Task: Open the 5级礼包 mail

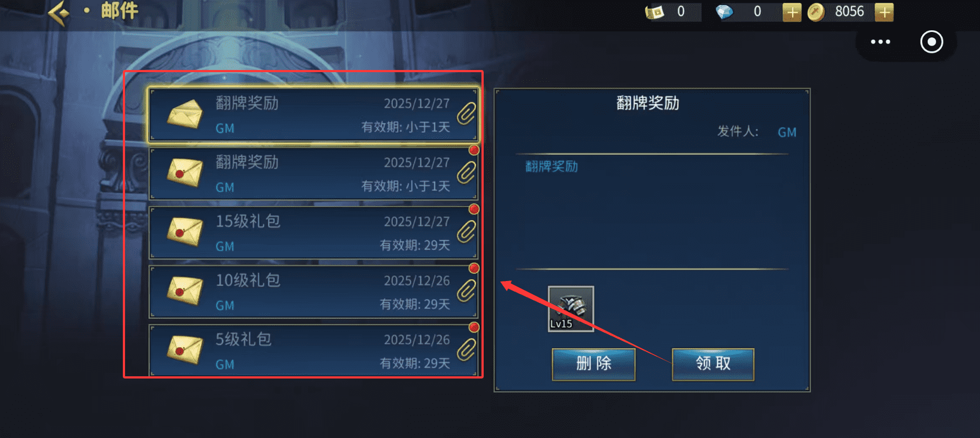Action: [313, 350]
